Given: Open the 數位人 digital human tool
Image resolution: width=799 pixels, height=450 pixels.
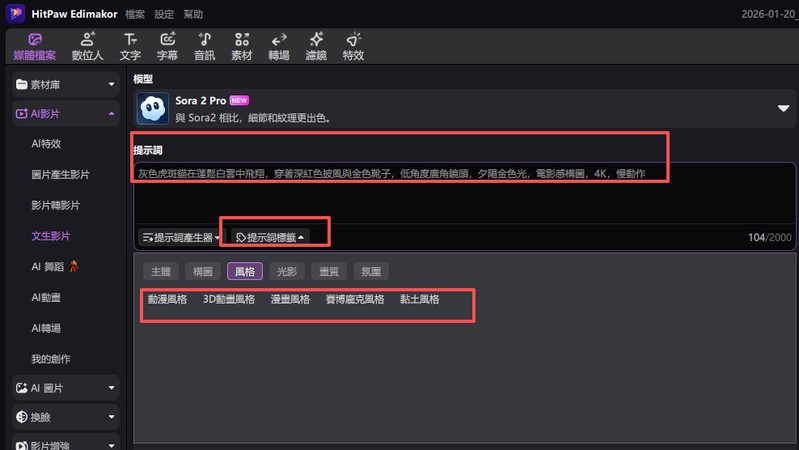Looking at the screenshot, I should tap(87, 47).
